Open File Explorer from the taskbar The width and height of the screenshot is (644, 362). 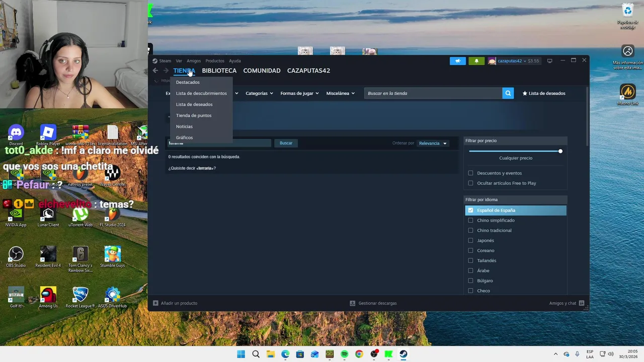[x=270, y=354]
